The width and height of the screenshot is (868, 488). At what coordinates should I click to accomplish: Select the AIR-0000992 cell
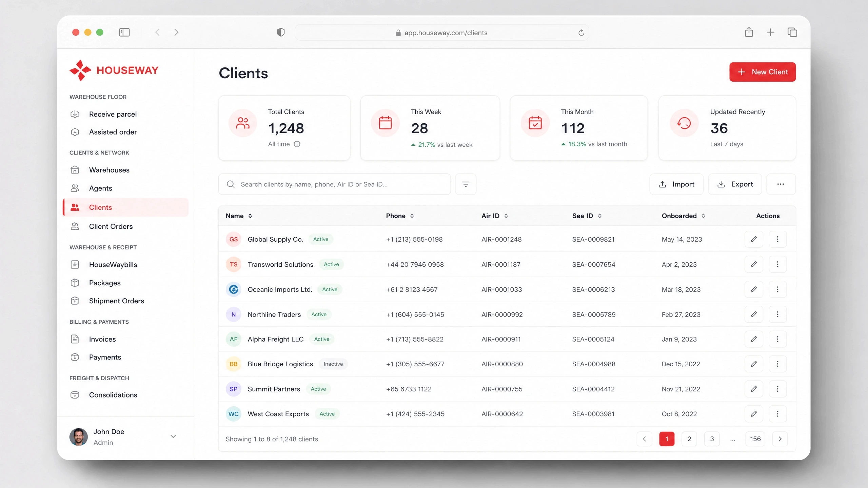(502, 314)
